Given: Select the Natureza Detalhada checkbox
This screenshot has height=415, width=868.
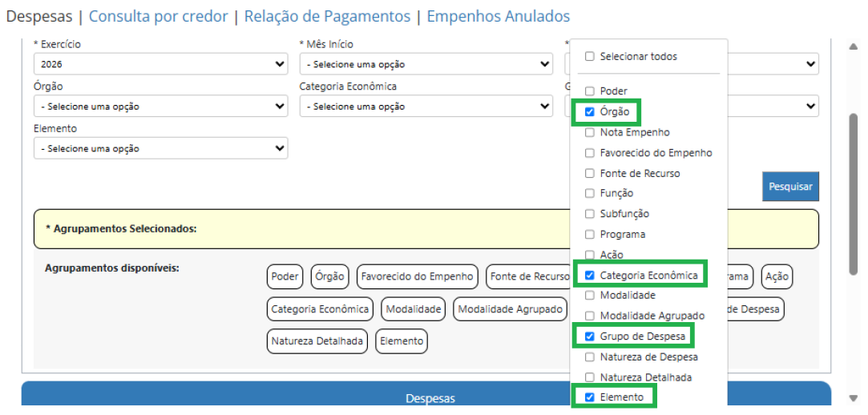Looking at the screenshot, I should 590,377.
